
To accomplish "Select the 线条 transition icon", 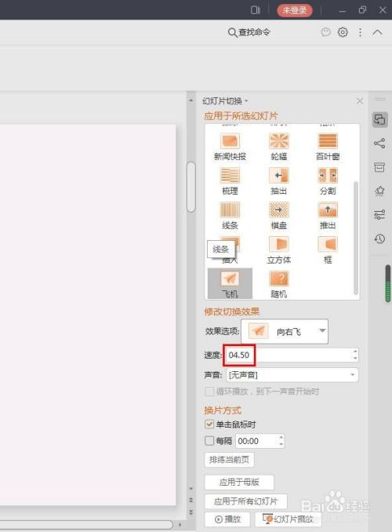I will coord(230,210).
